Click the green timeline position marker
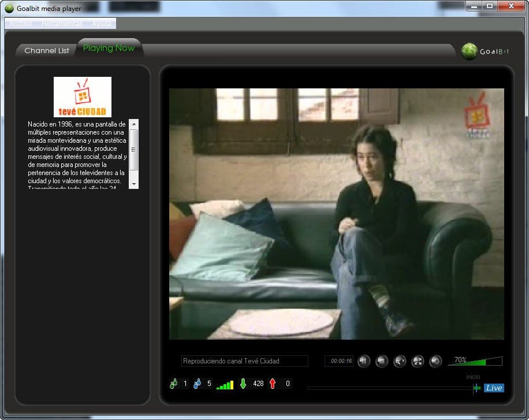529x420 pixels. click(x=476, y=388)
